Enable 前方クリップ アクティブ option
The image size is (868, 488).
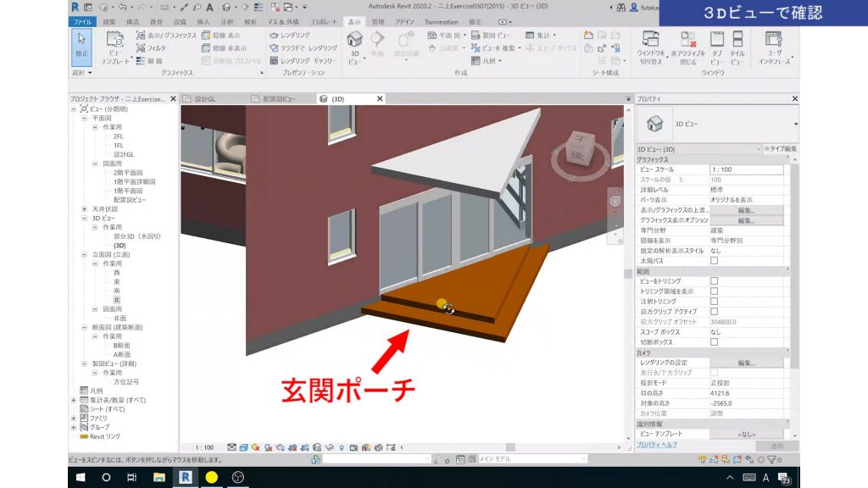[x=715, y=310]
